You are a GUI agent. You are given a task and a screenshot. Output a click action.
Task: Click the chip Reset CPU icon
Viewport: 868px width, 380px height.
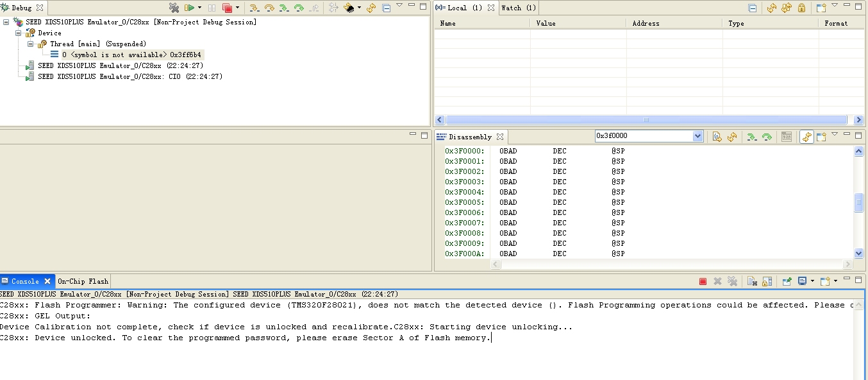point(349,8)
